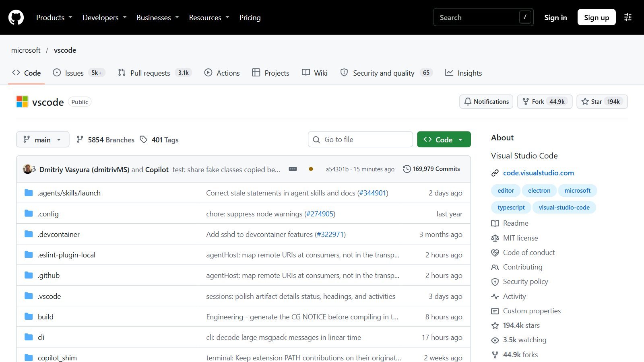Image resolution: width=644 pixels, height=362 pixels.
Task: Click the eye icon next to 3.5k watching
Action: pos(495,340)
